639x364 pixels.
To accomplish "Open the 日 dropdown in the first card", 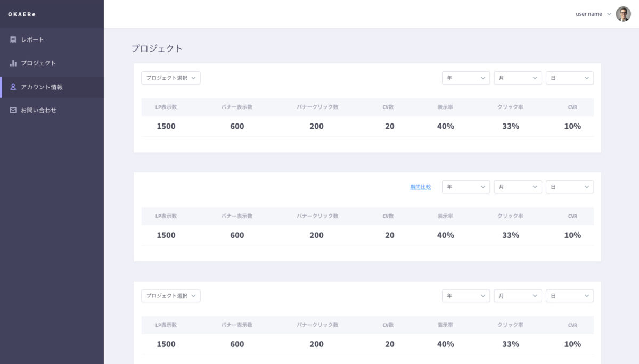I will [569, 78].
